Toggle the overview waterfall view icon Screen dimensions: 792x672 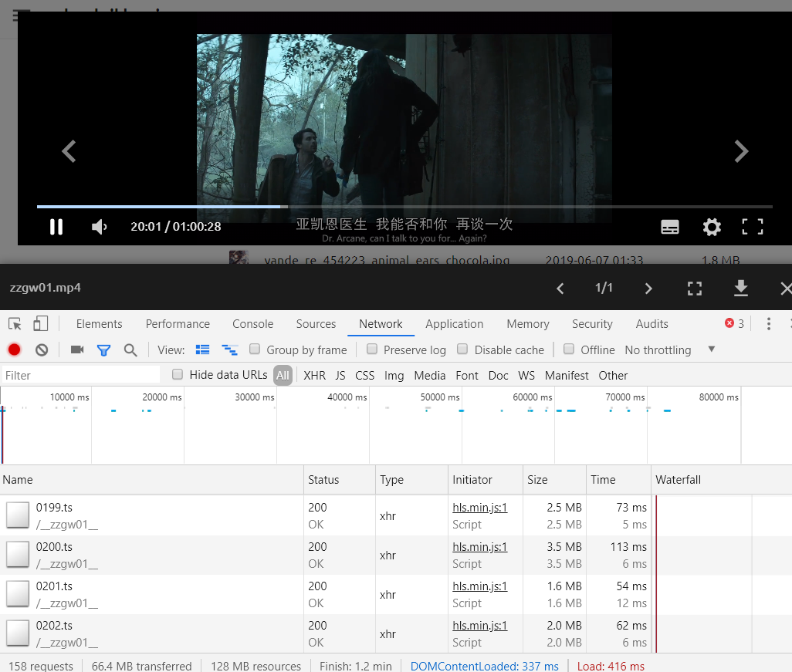pos(230,350)
